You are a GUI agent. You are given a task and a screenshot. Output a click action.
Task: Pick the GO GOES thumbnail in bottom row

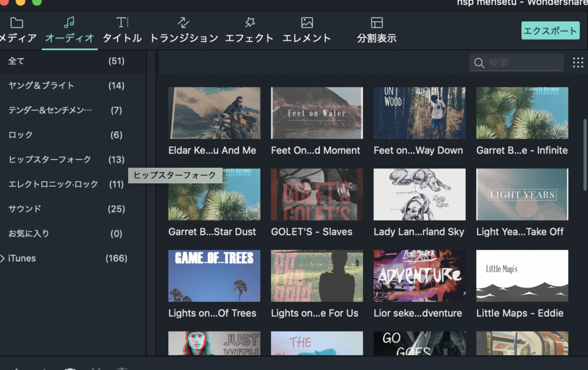pos(420,343)
